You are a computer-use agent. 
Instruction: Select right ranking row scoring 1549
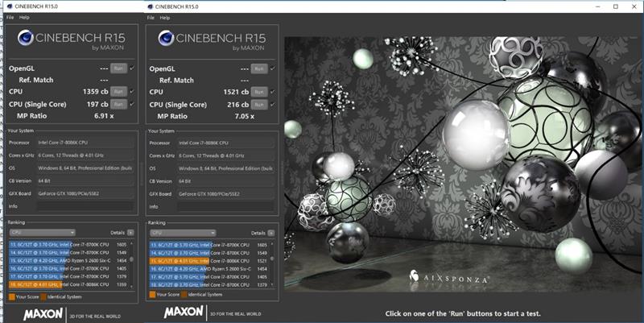(x=209, y=253)
